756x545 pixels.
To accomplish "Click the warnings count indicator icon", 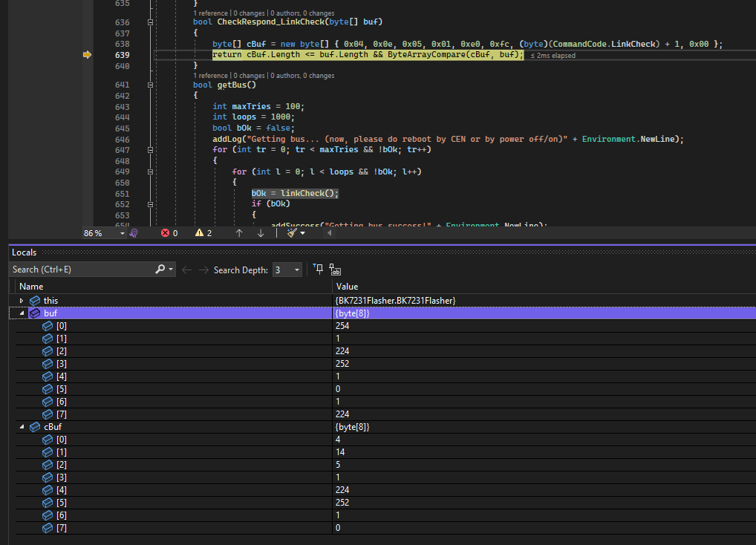I will 199,233.
